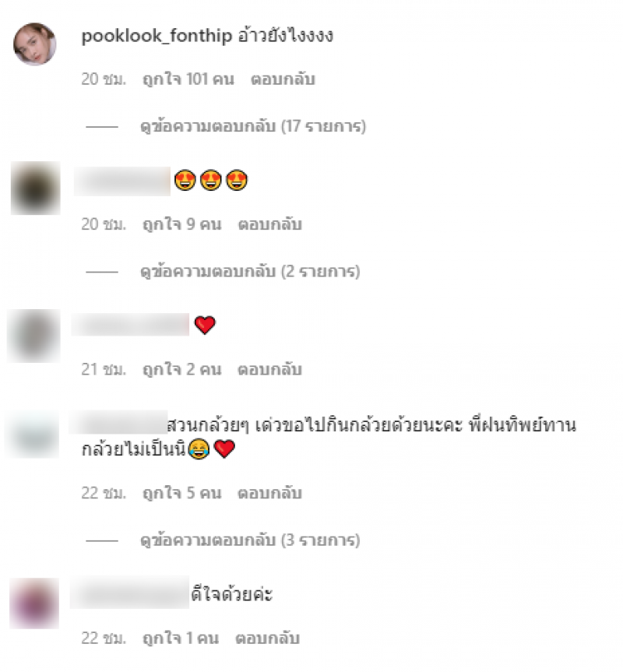
Task: Expand the 17 replies thread
Action: click(253, 126)
